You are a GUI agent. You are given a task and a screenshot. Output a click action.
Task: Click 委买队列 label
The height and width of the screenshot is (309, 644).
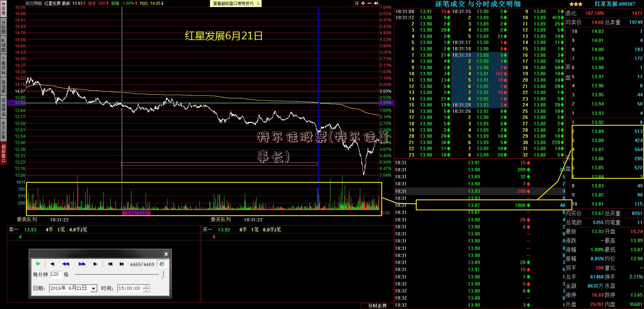221,220
